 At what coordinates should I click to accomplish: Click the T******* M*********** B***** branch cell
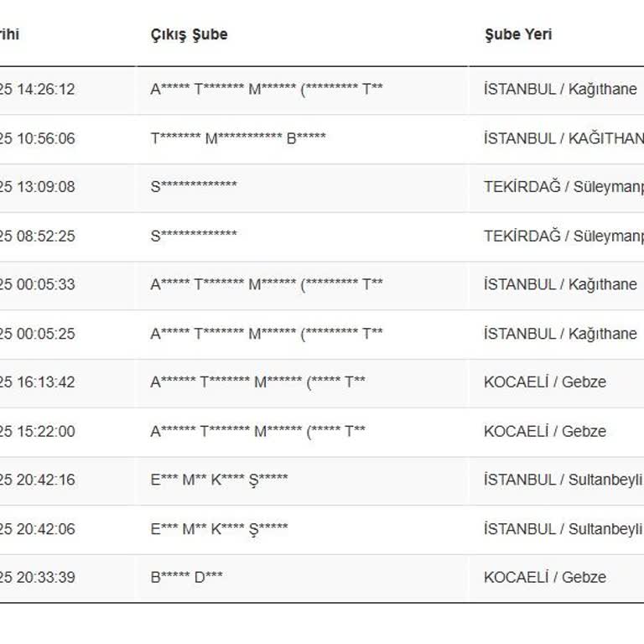coord(238,138)
